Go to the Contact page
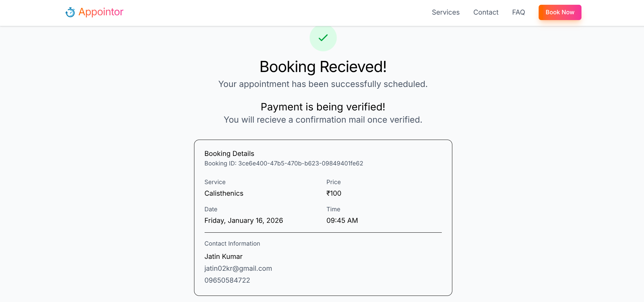This screenshot has height=302, width=644. tap(486, 13)
